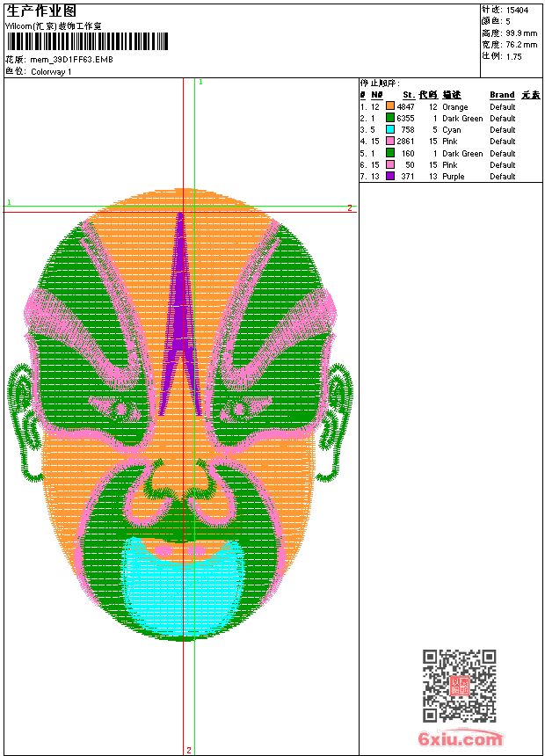
Task: Click the 代码 column header
Action: pyautogui.click(x=428, y=95)
